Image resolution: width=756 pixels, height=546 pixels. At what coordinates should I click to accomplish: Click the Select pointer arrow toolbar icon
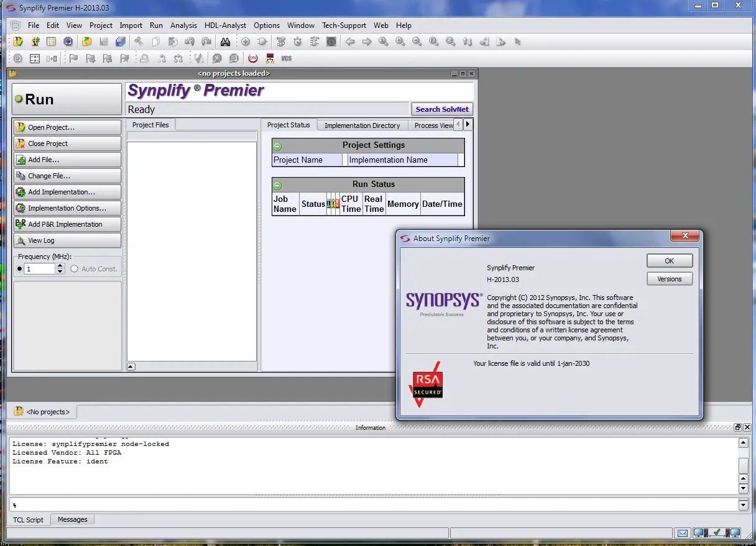pos(518,42)
